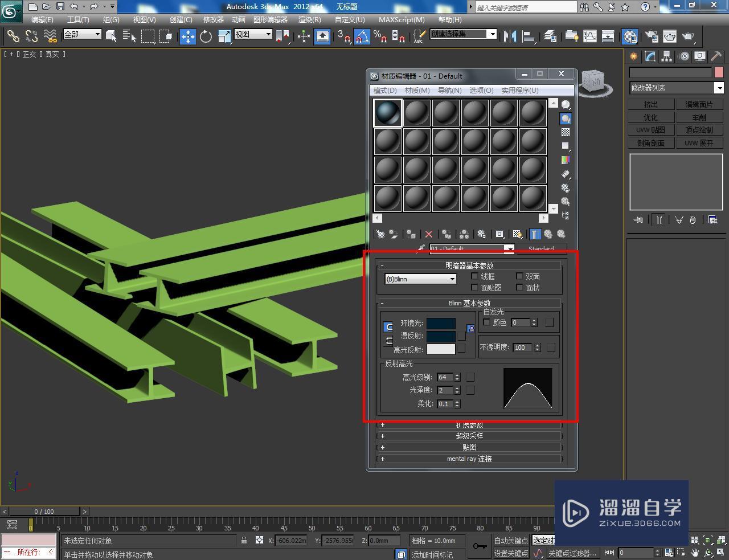Enable the 双面 two-sided checkbox

coord(519,276)
